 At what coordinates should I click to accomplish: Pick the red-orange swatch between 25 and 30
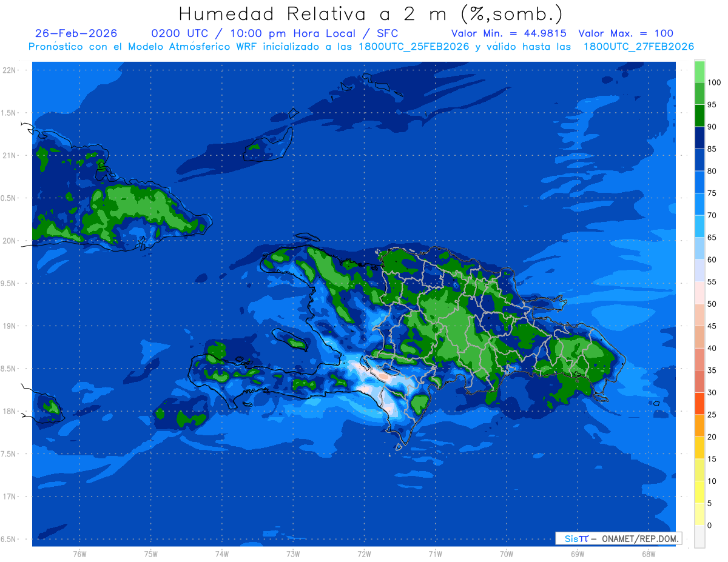(x=699, y=404)
